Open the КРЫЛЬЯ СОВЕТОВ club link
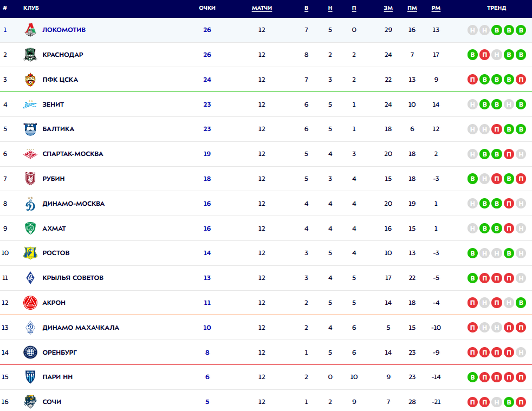 click(x=73, y=278)
